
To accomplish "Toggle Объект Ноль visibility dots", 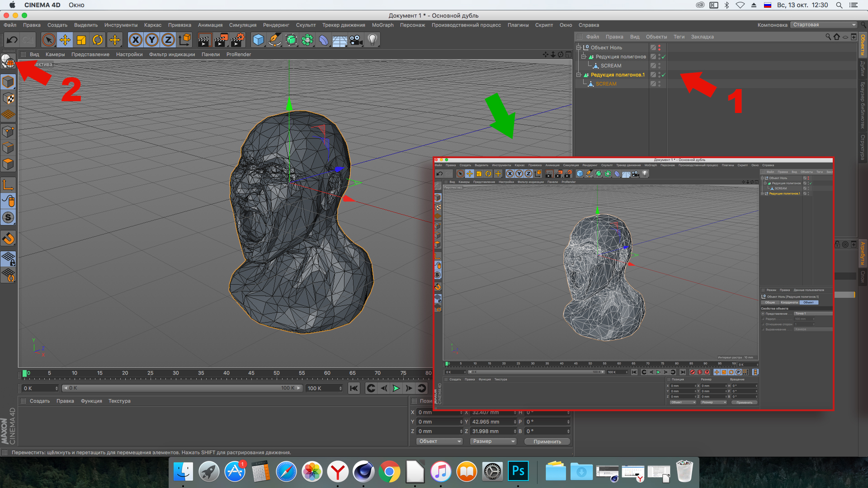I will coord(659,47).
